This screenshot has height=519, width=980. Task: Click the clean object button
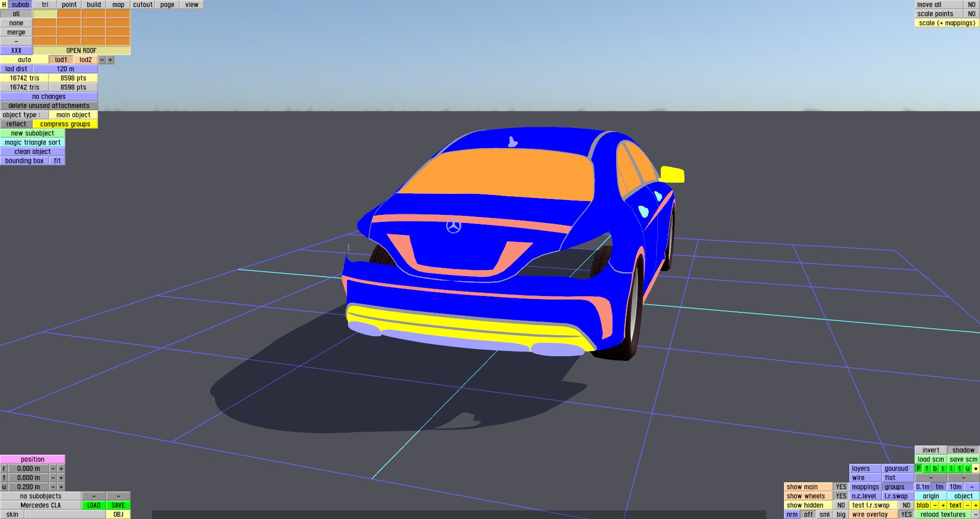[x=33, y=152]
